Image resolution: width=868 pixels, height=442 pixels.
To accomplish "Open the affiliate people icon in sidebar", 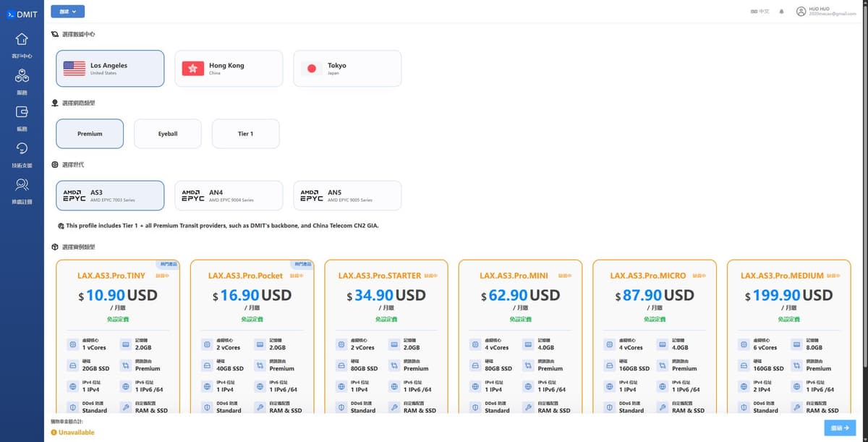I will point(22,185).
